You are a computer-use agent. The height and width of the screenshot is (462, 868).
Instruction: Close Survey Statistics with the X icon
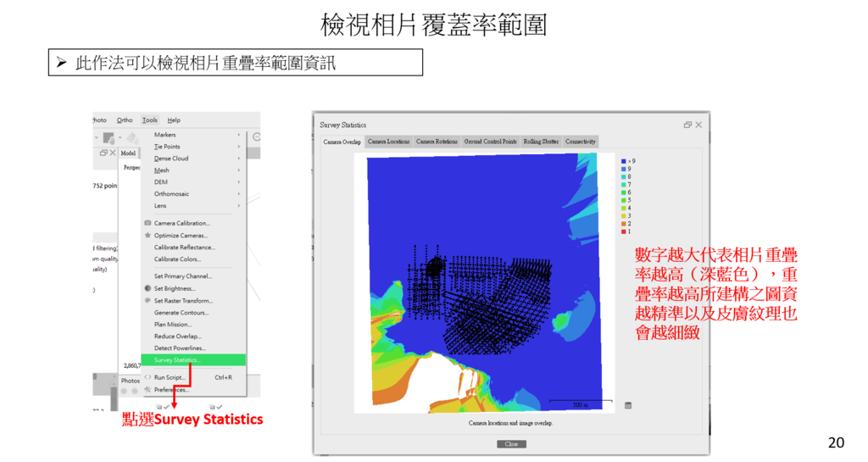(x=698, y=125)
